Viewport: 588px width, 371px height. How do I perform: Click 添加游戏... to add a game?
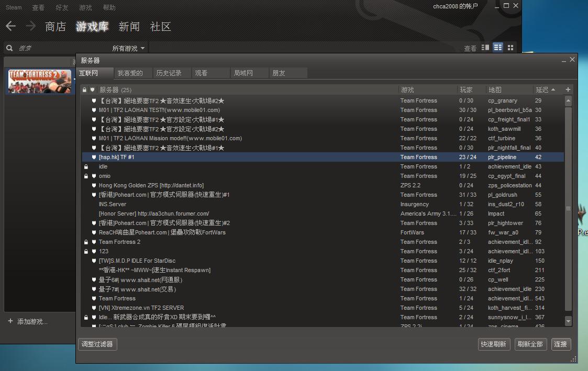[x=32, y=321]
